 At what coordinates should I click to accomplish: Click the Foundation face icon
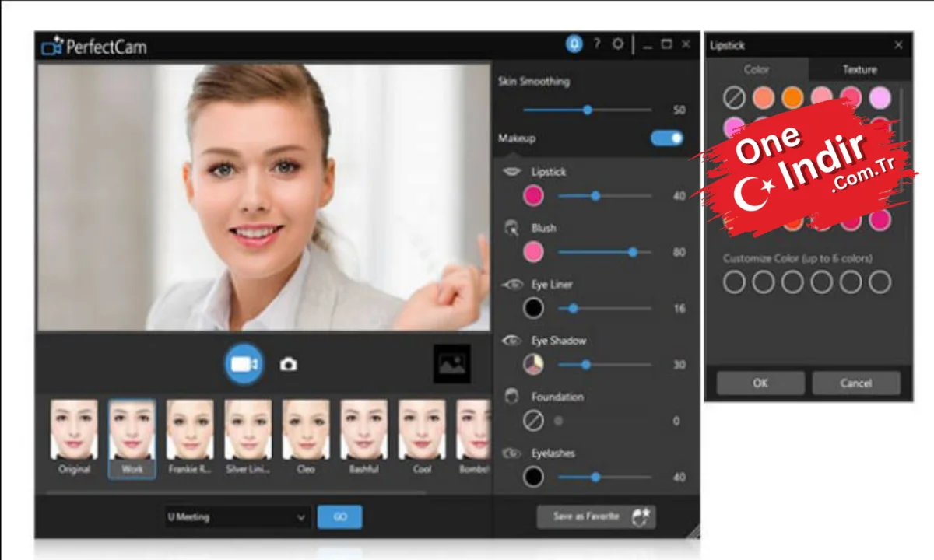tap(512, 397)
